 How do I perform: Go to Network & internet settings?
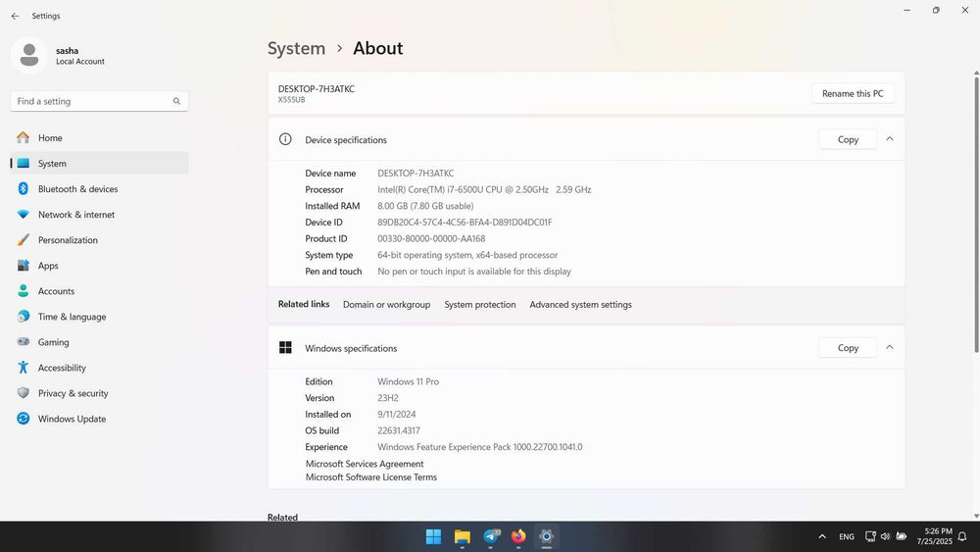point(99,215)
